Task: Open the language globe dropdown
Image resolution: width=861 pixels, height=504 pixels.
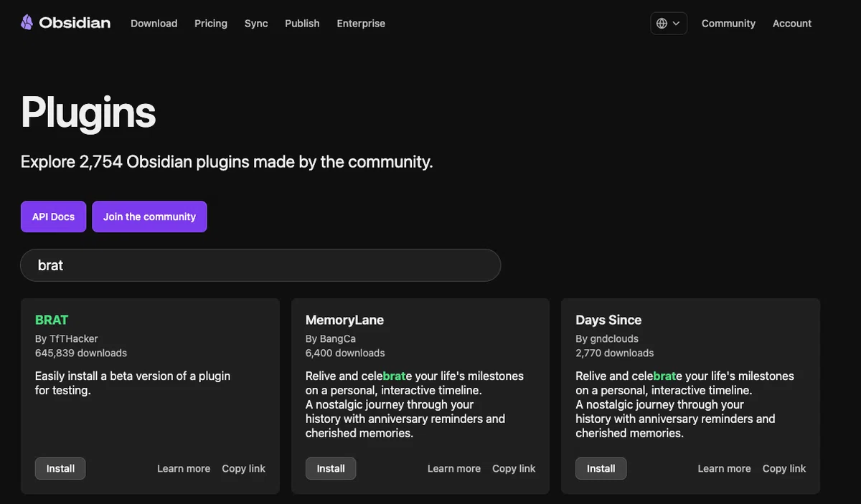Action: click(x=669, y=23)
